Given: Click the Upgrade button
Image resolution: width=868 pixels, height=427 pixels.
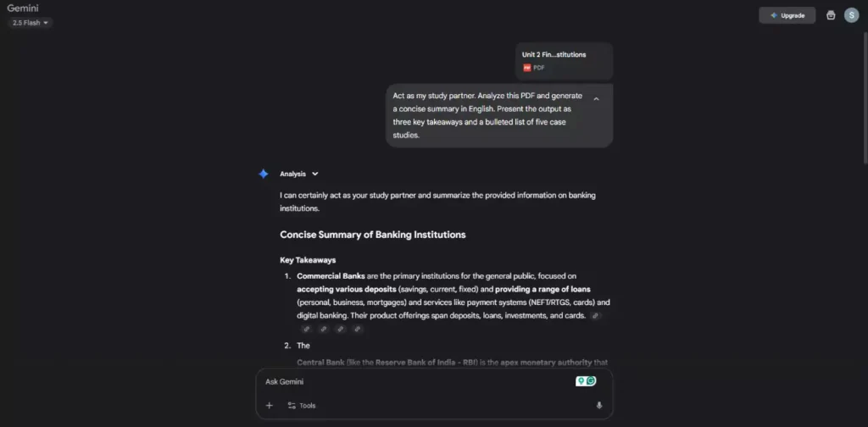Looking at the screenshot, I should click(x=787, y=15).
